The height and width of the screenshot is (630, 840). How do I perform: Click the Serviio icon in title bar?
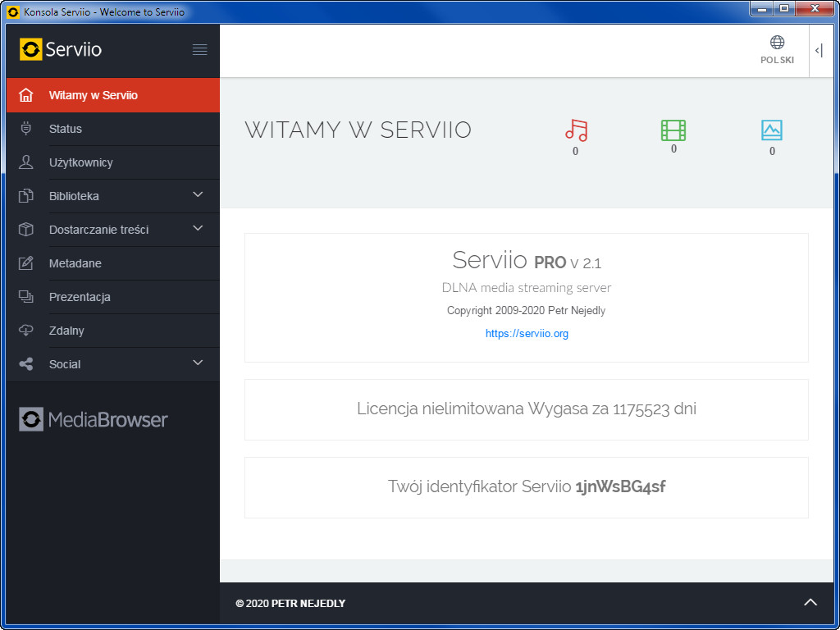pyautogui.click(x=13, y=11)
